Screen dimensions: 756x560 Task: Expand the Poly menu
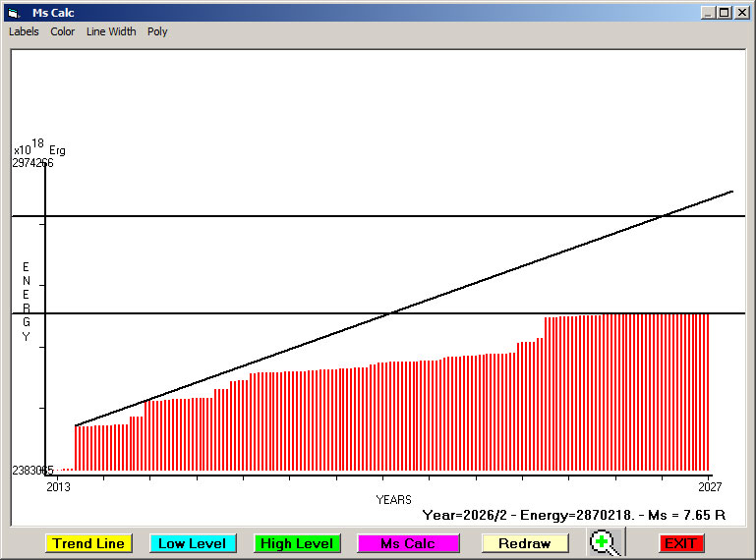click(x=157, y=31)
